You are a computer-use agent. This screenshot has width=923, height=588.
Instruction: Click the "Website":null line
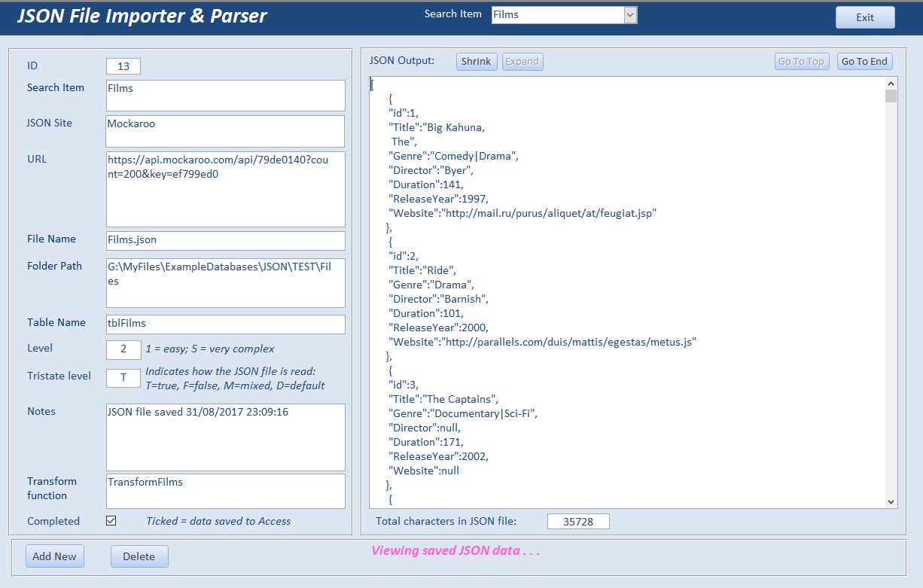(424, 471)
